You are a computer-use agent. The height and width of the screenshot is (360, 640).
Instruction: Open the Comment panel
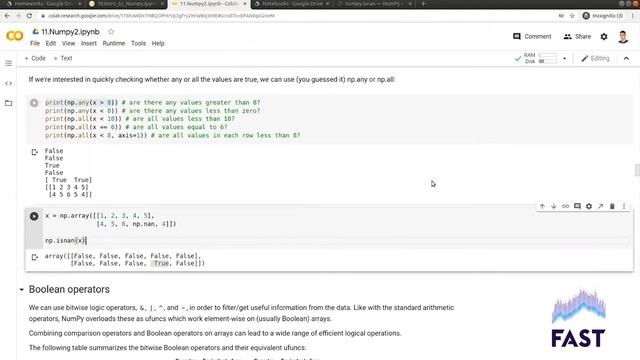(532, 36)
